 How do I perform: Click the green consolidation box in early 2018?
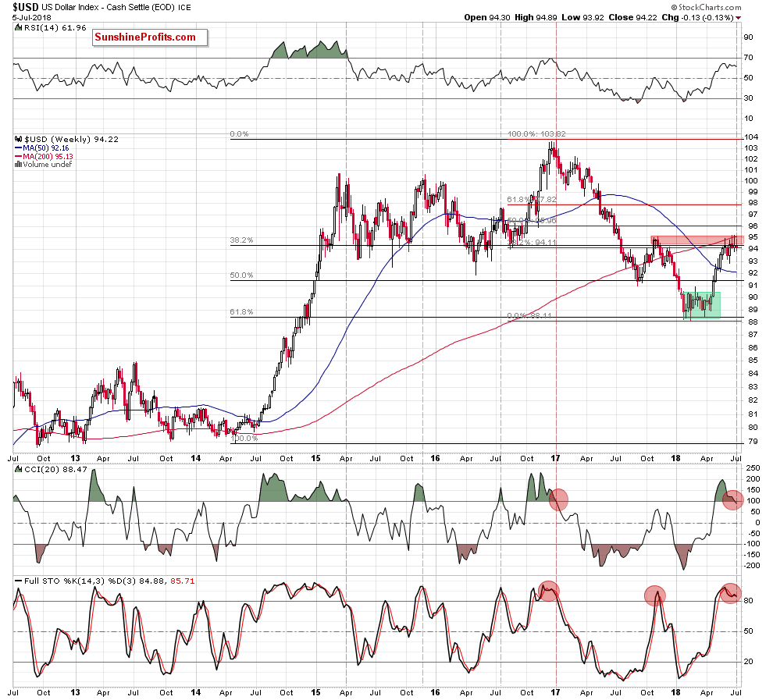pyautogui.click(x=702, y=305)
